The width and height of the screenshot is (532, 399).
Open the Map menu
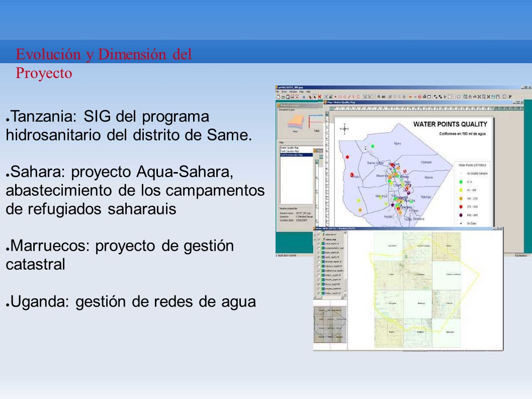point(301,92)
